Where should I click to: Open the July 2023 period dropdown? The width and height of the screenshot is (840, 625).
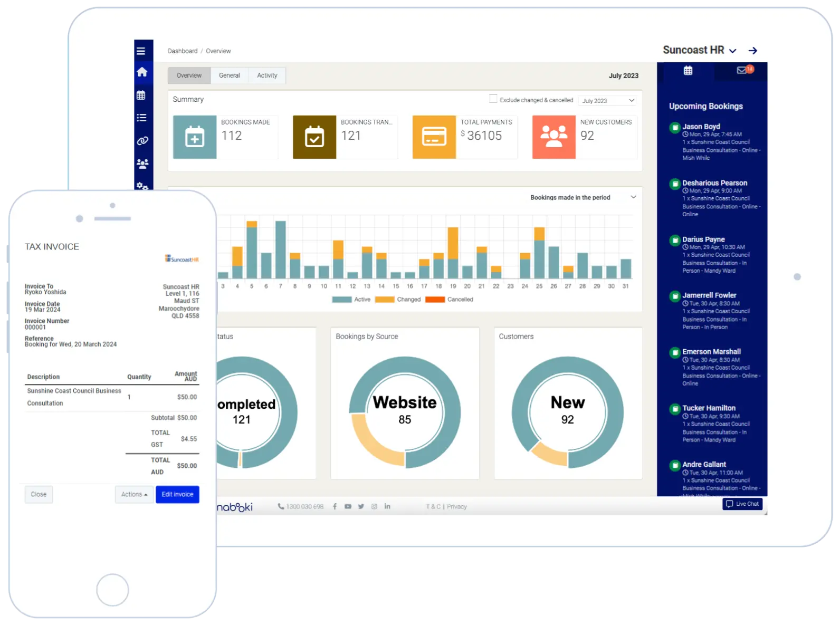tap(608, 101)
